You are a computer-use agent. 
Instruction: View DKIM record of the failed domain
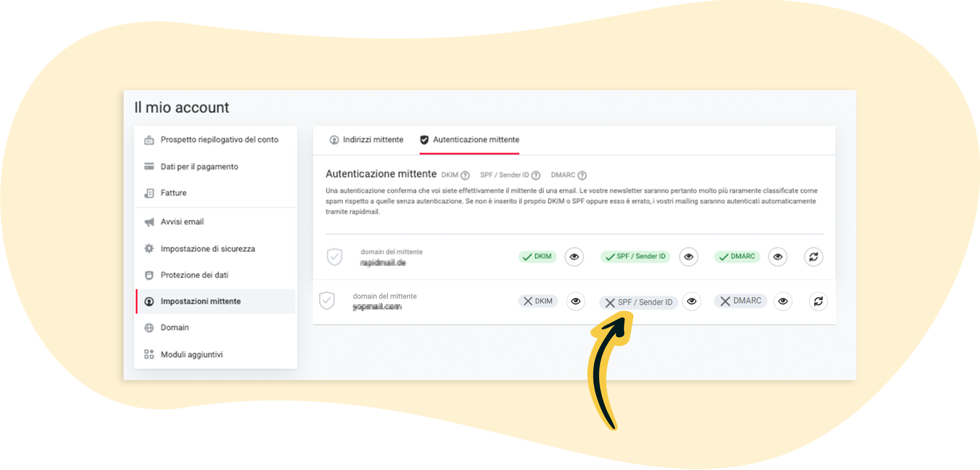click(x=575, y=301)
